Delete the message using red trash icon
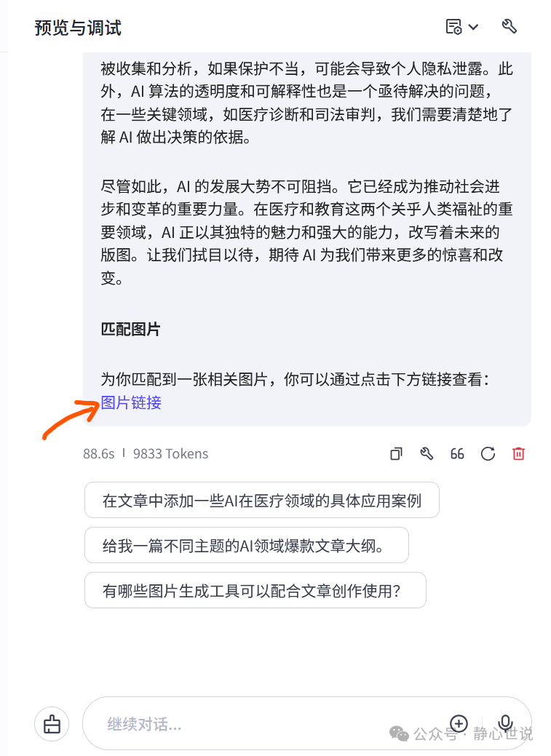 [519, 454]
